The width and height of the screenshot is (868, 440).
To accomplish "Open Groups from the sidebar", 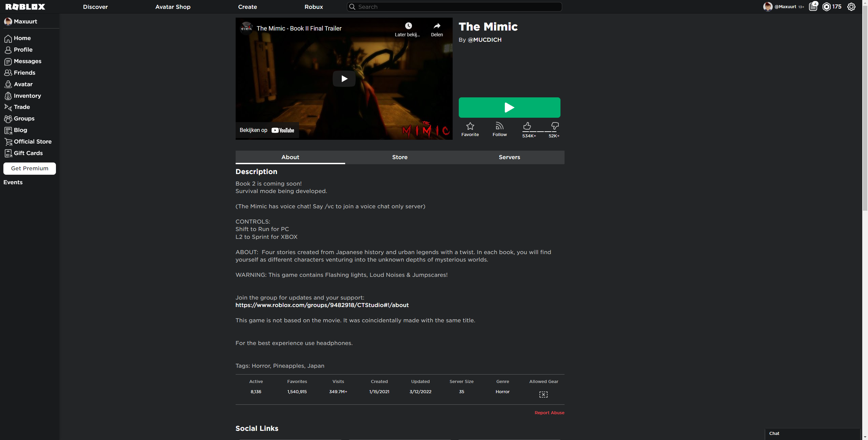I will pos(24,118).
